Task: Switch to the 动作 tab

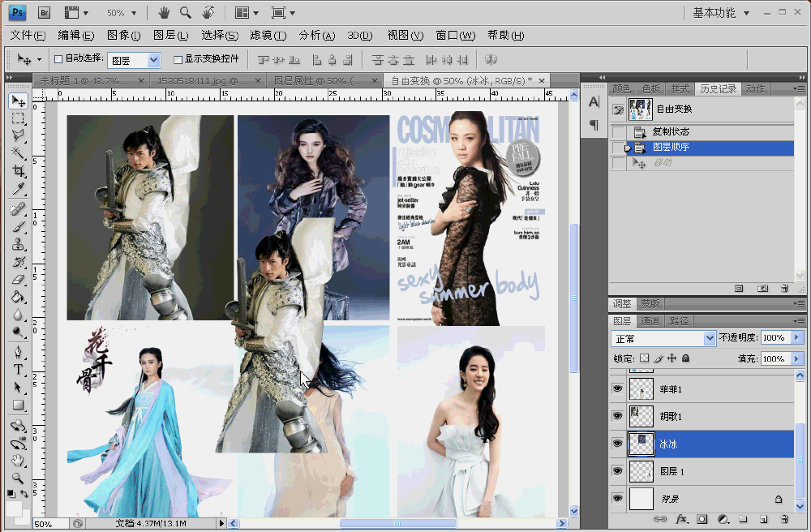Action: click(x=756, y=89)
